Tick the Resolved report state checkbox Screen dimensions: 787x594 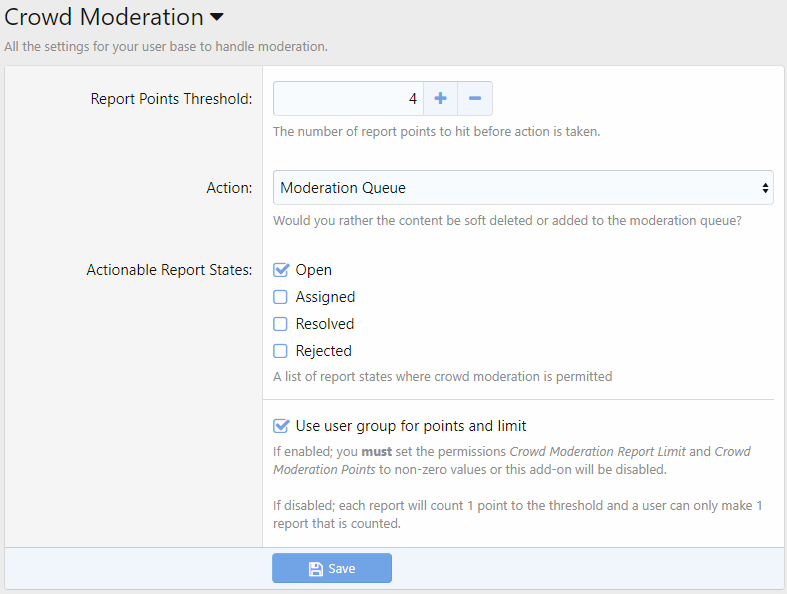281,324
